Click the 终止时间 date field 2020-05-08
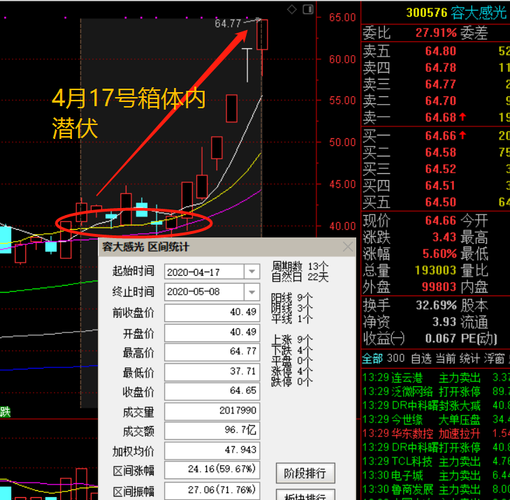This screenshot has width=510, height=500. [x=204, y=292]
